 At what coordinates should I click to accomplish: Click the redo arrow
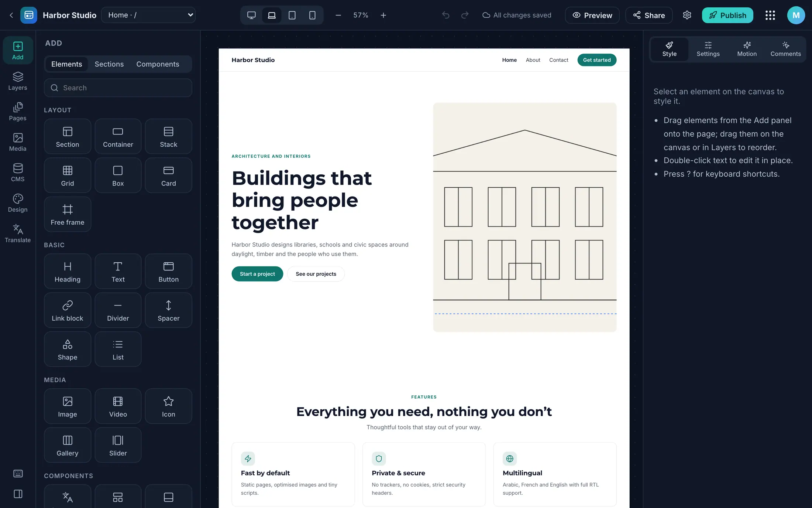click(x=465, y=15)
